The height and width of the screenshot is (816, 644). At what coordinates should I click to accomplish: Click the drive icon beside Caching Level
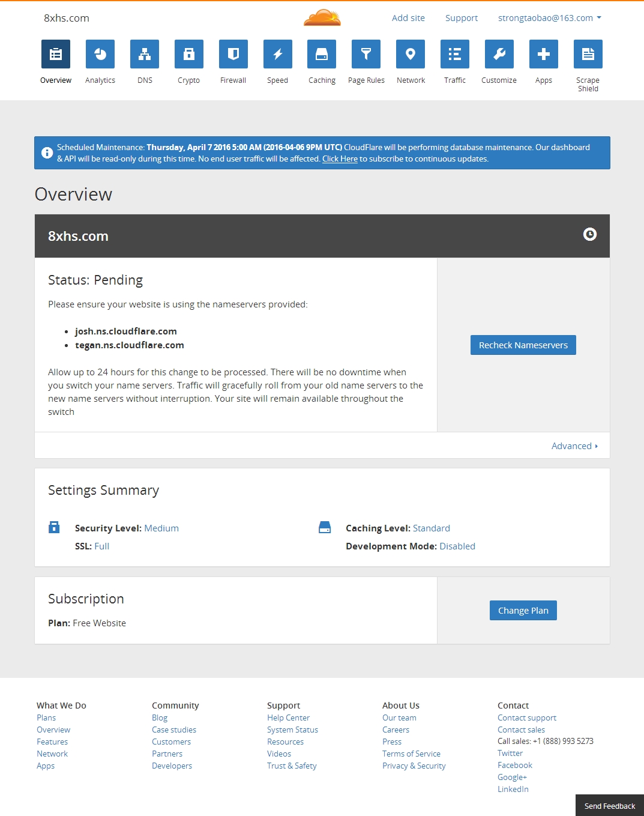[x=325, y=527]
